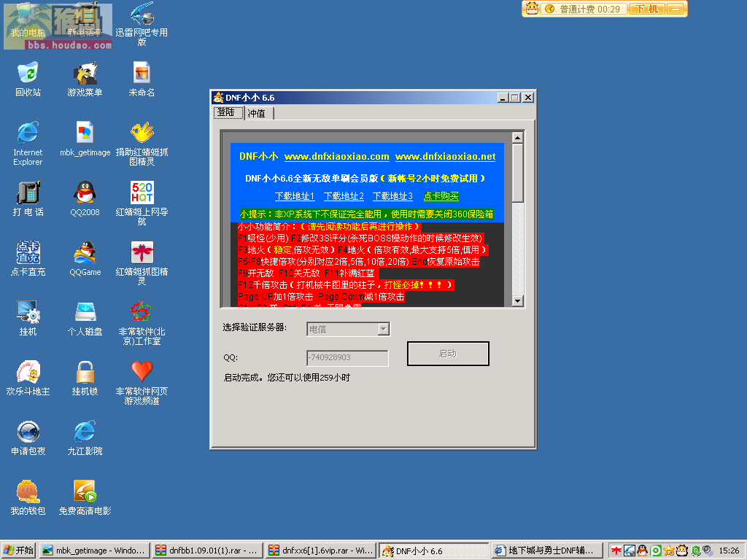This screenshot has height=560, width=747.
Task: Open www.dnfxiaoxiao.com link
Action: coord(336,156)
